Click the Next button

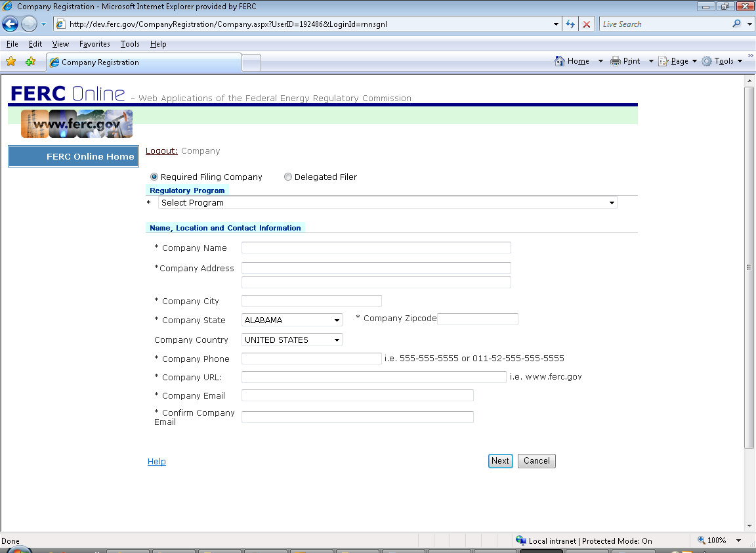(x=501, y=461)
